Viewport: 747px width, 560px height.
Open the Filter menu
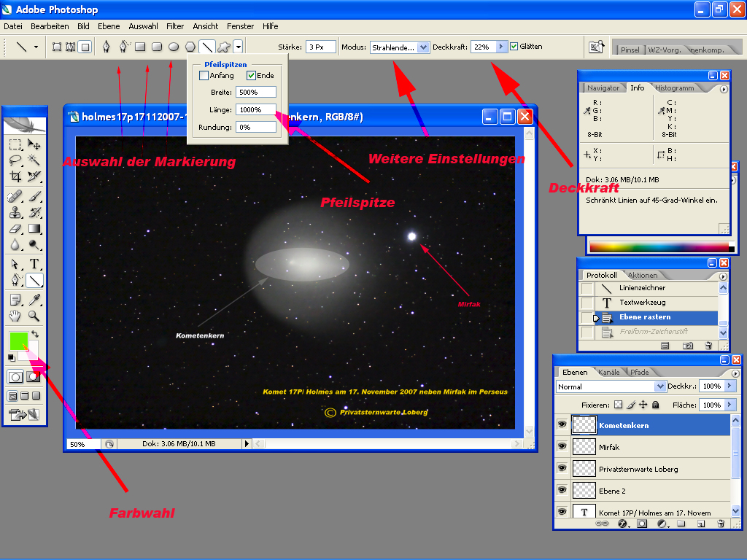coord(175,26)
